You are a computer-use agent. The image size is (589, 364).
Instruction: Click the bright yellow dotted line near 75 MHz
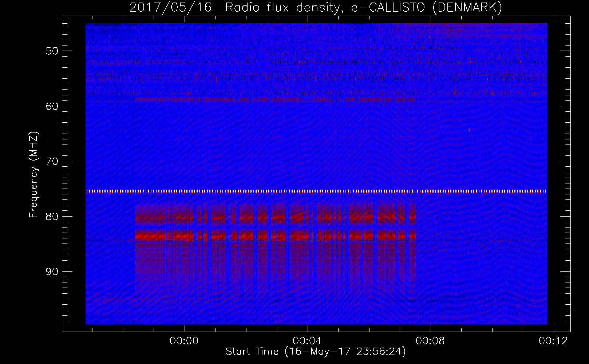(316, 191)
